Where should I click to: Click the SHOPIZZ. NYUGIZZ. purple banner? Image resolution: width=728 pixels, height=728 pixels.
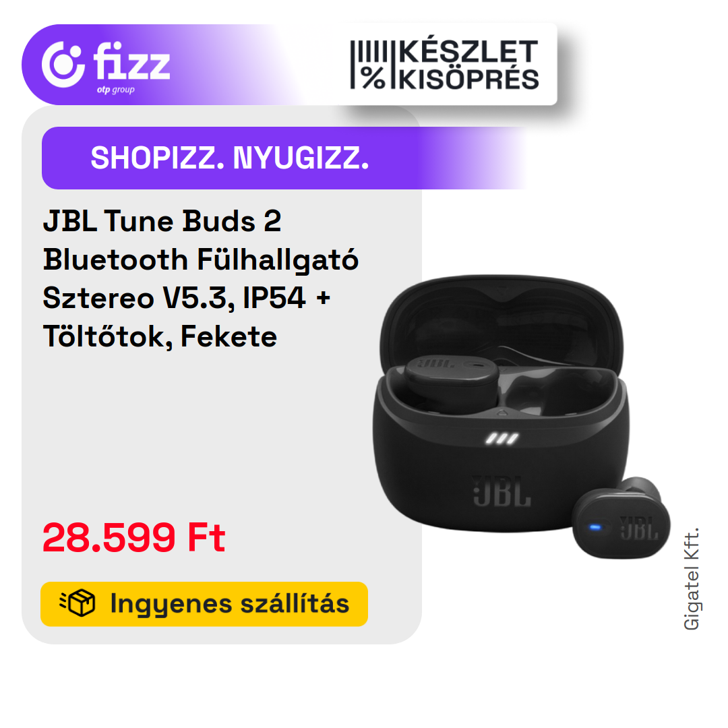coord(284,158)
